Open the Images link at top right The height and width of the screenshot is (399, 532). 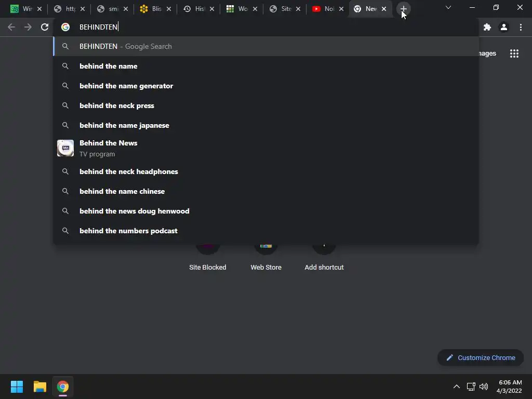(487, 54)
